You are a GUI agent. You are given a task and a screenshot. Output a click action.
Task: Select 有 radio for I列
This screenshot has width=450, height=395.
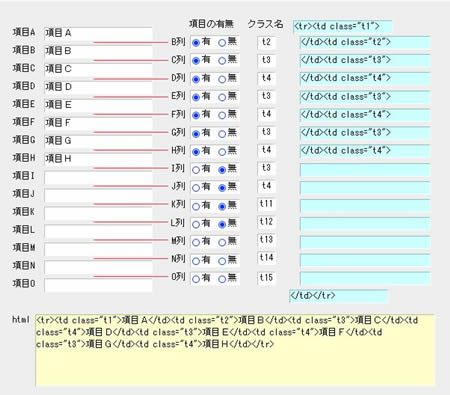tap(196, 170)
